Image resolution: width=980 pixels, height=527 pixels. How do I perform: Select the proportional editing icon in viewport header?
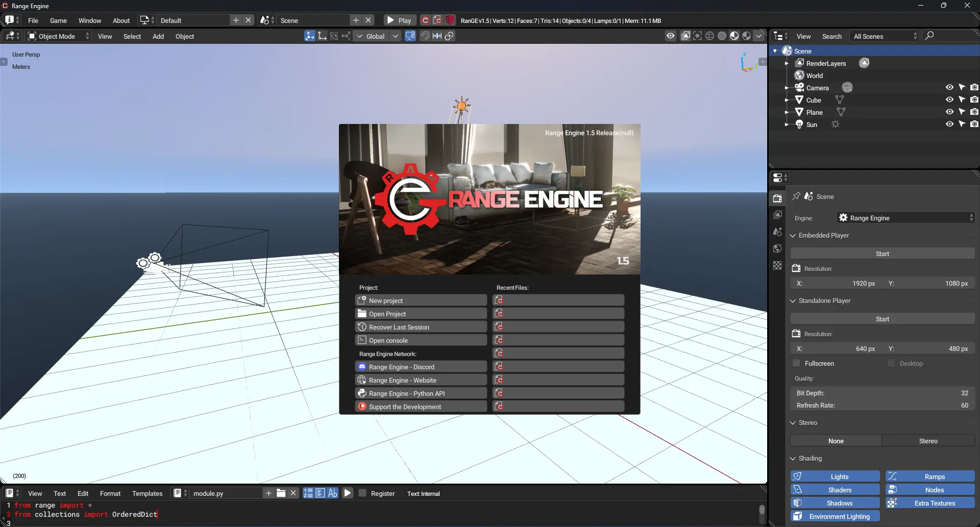449,36
